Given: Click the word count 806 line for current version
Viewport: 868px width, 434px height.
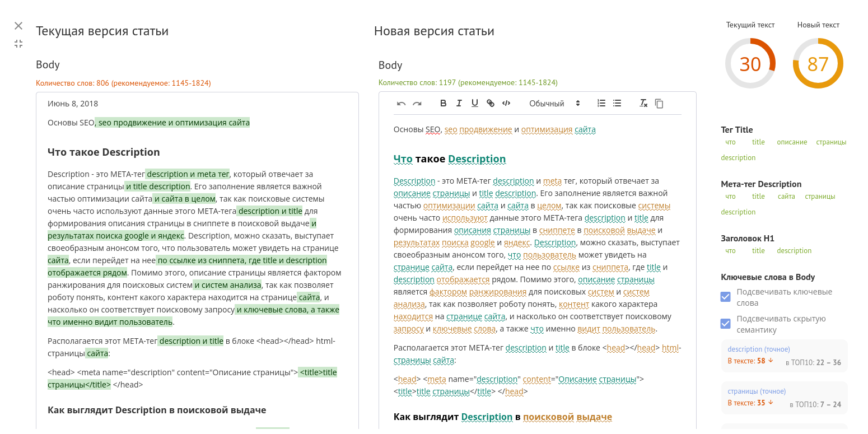Looking at the screenshot, I should [123, 83].
